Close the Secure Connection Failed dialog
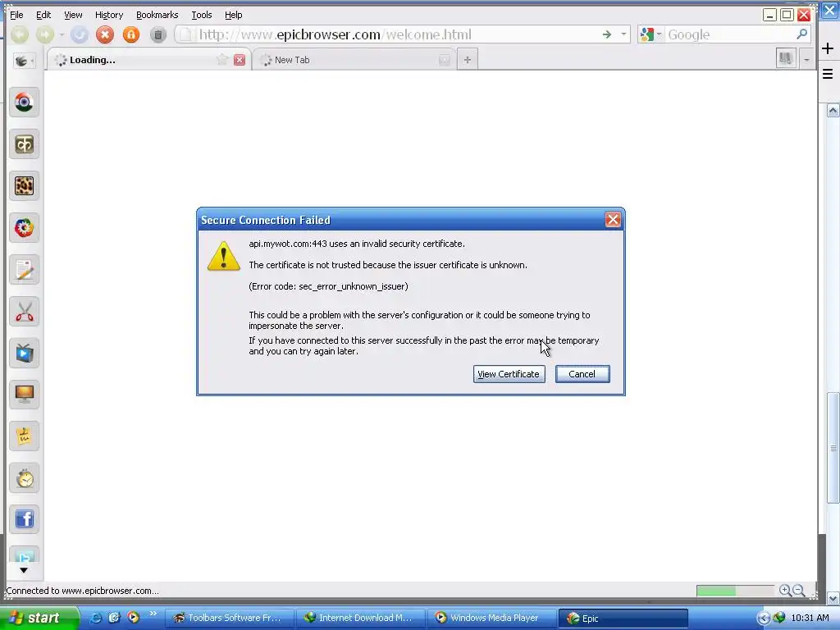840x630 pixels. [x=613, y=219]
